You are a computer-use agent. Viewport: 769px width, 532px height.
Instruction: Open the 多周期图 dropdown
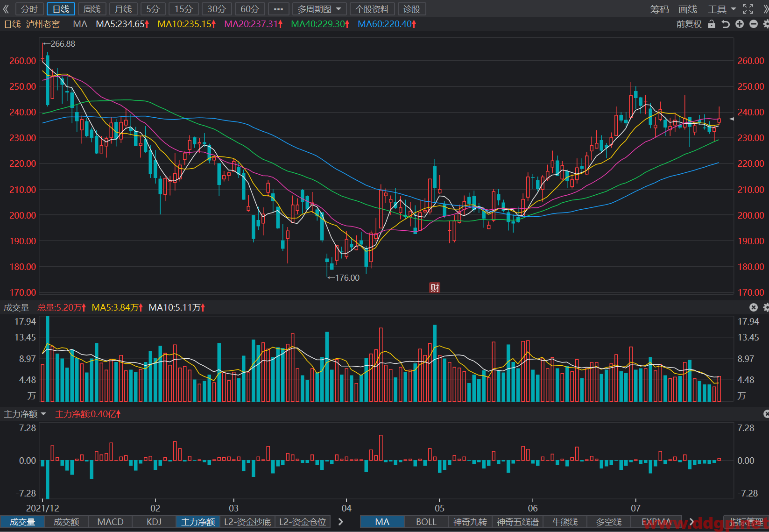[319, 9]
